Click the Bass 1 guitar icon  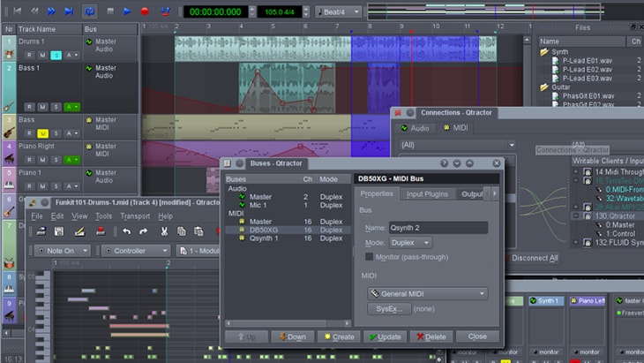[9, 107]
